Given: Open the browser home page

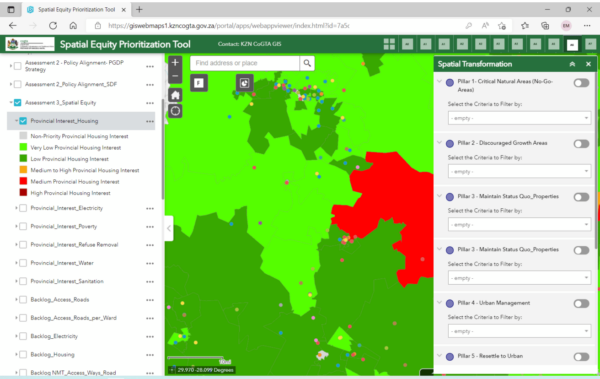Looking at the screenshot, I should (73, 26).
